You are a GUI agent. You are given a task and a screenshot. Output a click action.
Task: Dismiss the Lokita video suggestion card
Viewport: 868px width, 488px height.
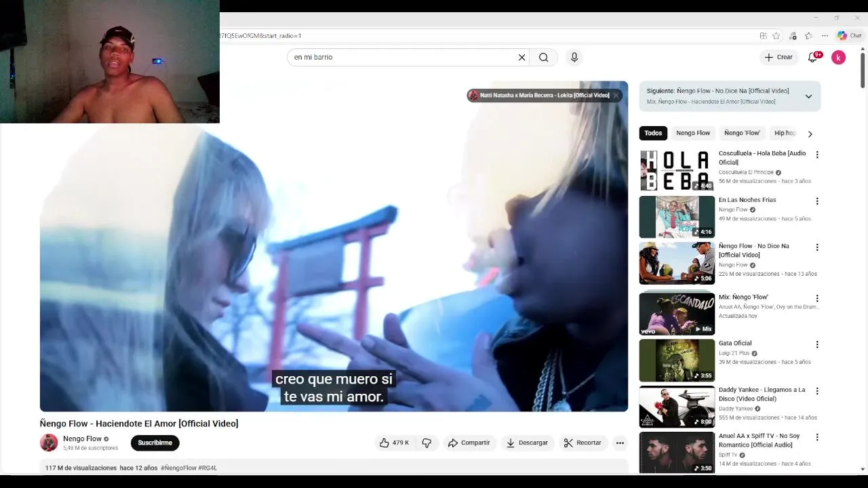(x=616, y=96)
